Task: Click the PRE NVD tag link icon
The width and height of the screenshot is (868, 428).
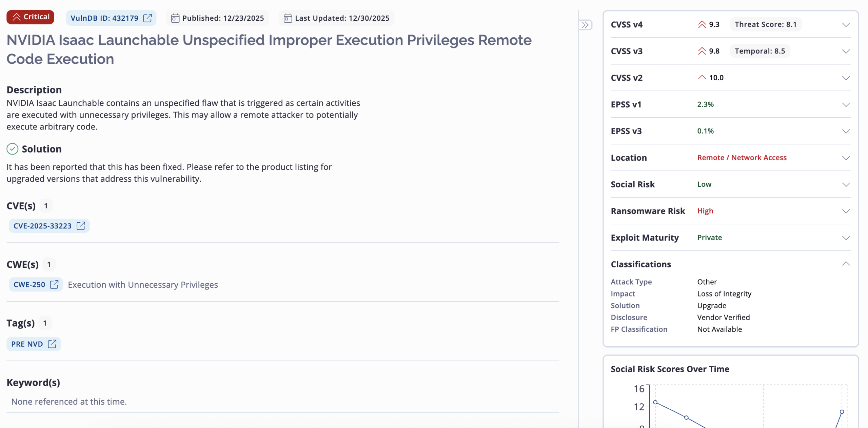Action: point(52,344)
